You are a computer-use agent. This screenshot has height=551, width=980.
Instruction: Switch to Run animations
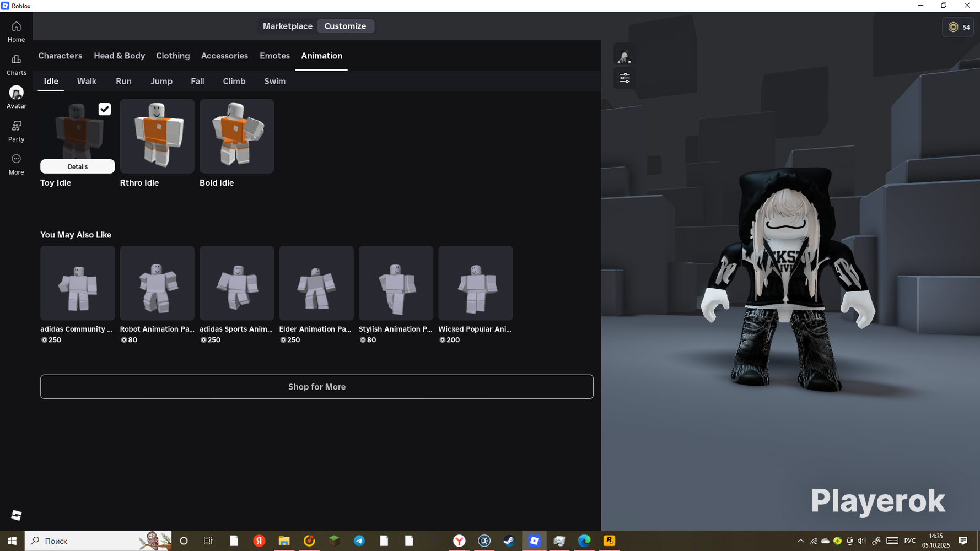coord(123,81)
